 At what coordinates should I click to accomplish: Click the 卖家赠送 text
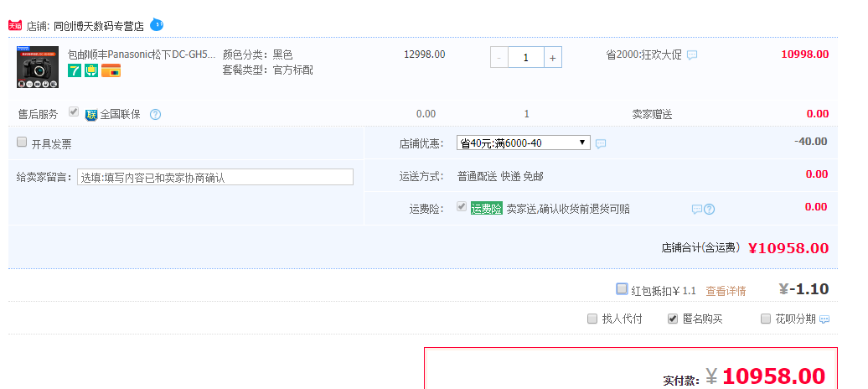tap(652, 115)
